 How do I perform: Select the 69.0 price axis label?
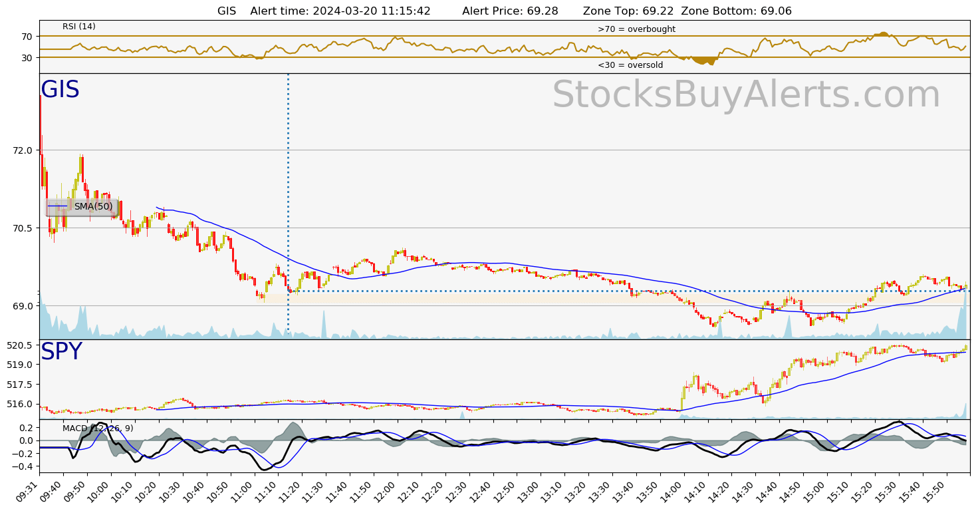click(23, 306)
